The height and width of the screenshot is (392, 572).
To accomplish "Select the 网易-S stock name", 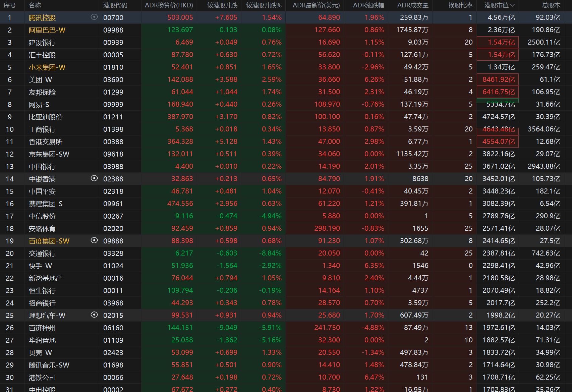I will [x=39, y=104].
